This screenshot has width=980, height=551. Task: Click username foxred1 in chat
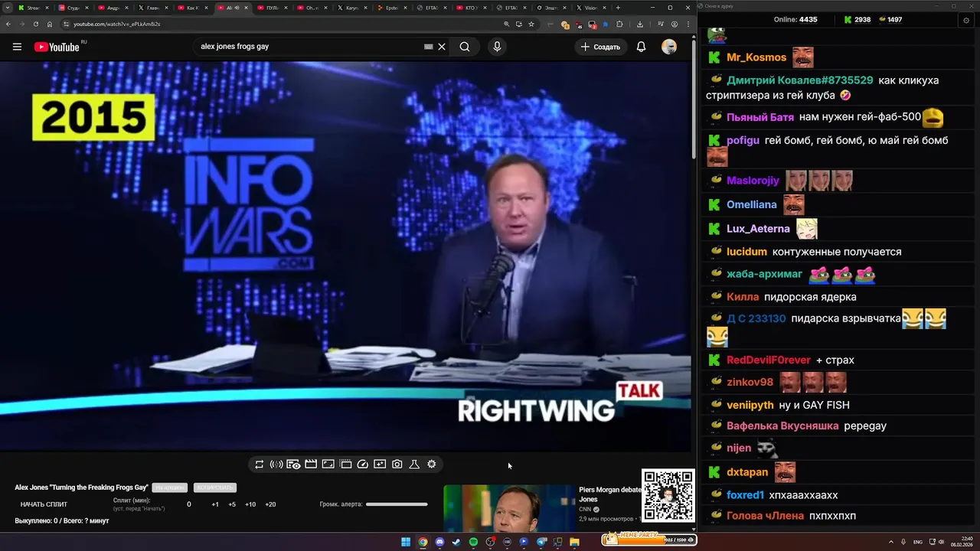click(746, 495)
